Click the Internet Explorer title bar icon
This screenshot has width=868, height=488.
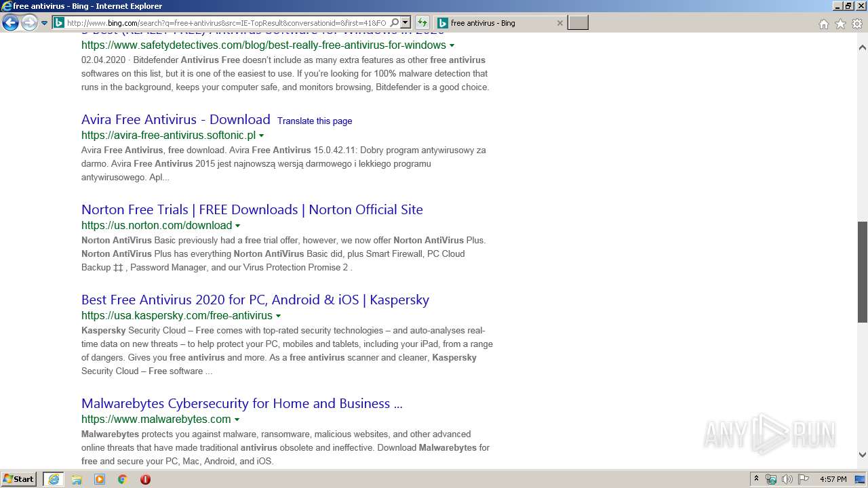6,6
